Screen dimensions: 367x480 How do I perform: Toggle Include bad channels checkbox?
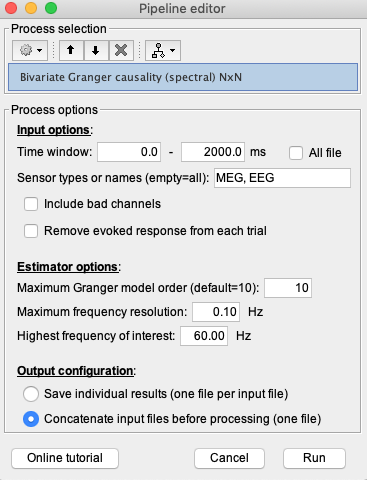31,204
